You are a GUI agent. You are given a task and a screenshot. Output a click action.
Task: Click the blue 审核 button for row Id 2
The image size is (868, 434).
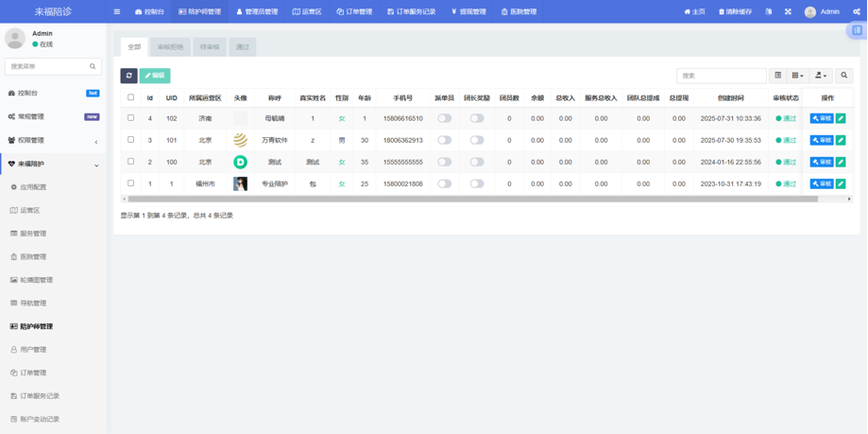821,163
